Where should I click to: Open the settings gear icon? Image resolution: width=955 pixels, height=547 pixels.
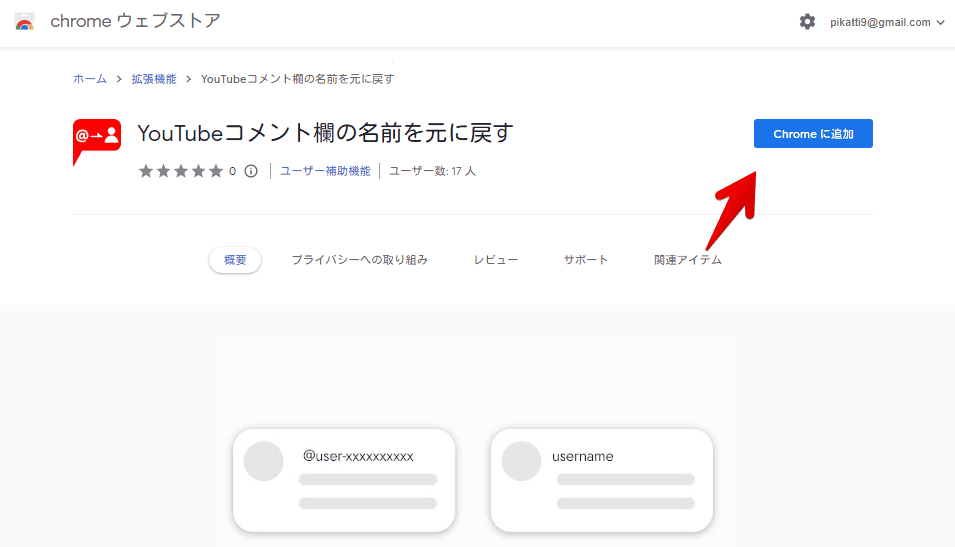807,22
